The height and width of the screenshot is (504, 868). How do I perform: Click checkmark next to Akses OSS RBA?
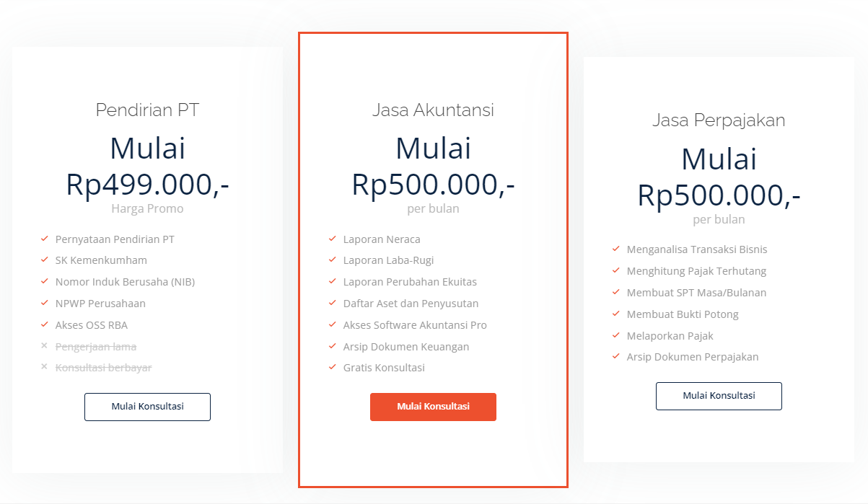pos(44,324)
